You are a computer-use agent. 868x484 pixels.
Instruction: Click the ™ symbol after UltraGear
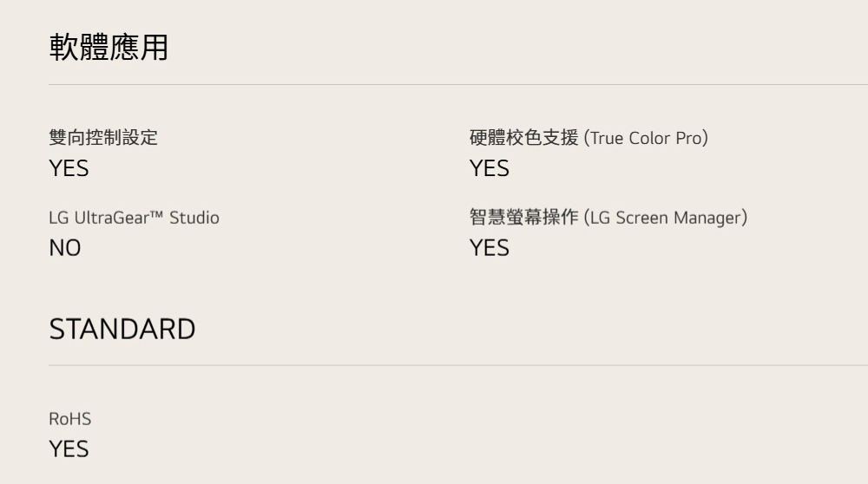157,215
